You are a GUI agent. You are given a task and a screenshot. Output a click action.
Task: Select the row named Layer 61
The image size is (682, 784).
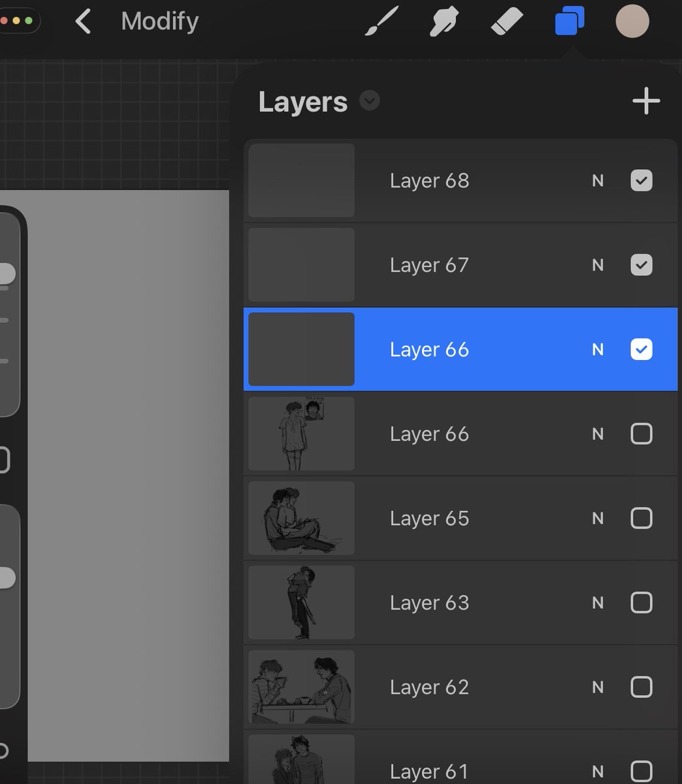click(461, 757)
